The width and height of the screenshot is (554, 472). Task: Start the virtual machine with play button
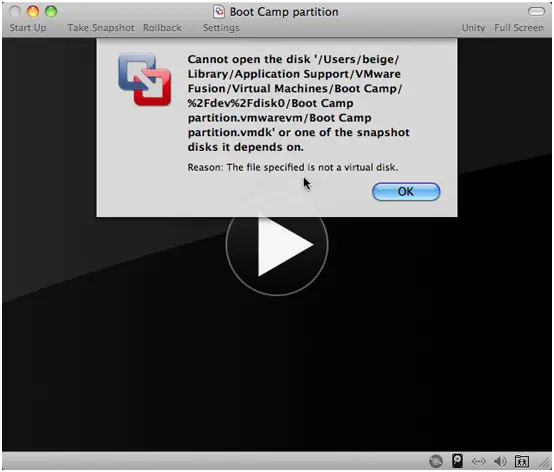277,244
